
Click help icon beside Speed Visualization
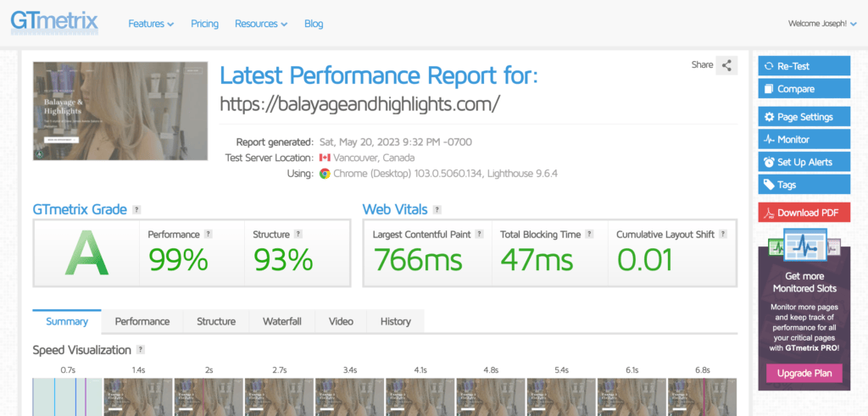[141, 350]
